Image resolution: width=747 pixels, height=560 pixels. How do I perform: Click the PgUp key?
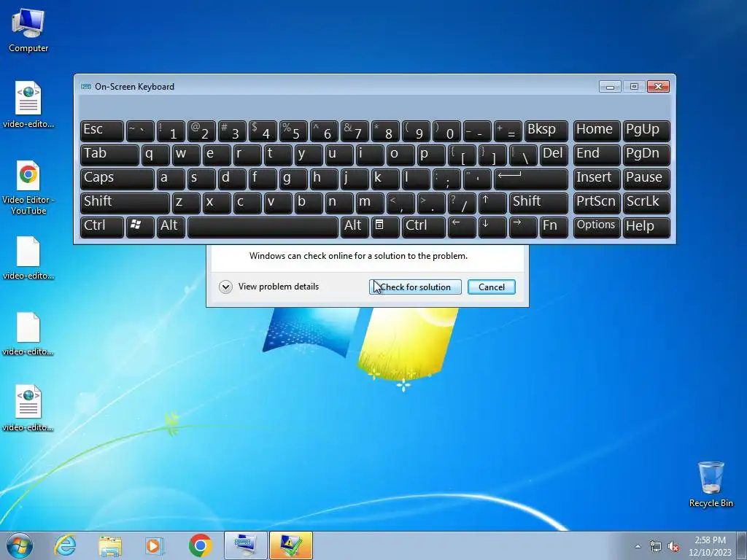pos(646,131)
